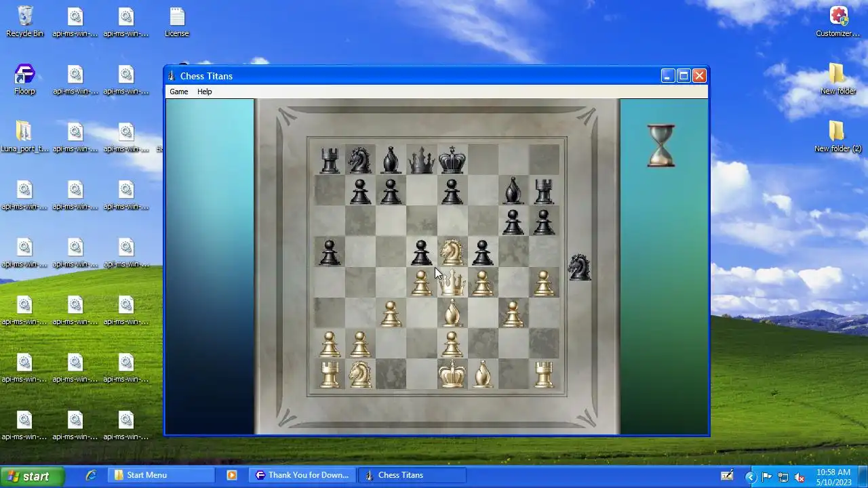
Task: Click the orange media player taskbar icon
Action: pos(232,475)
